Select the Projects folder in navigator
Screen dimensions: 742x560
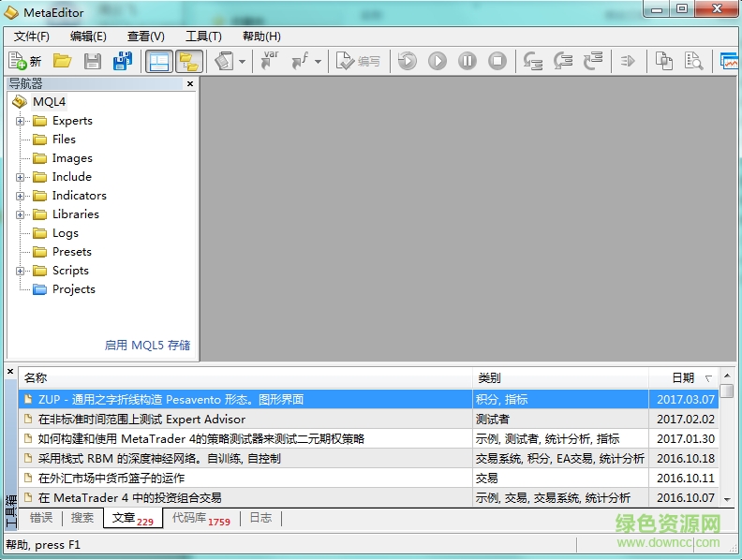pyautogui.click(x=73, y=289)
